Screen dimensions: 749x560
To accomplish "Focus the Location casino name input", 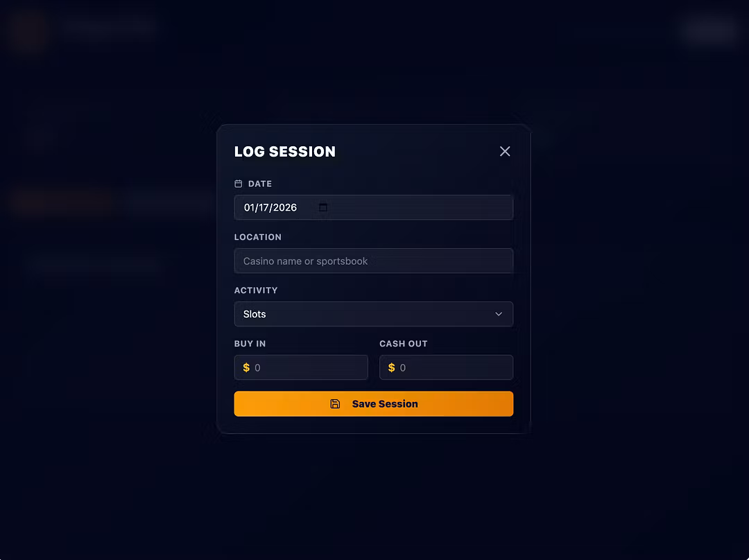I will (x=374, y=261).
